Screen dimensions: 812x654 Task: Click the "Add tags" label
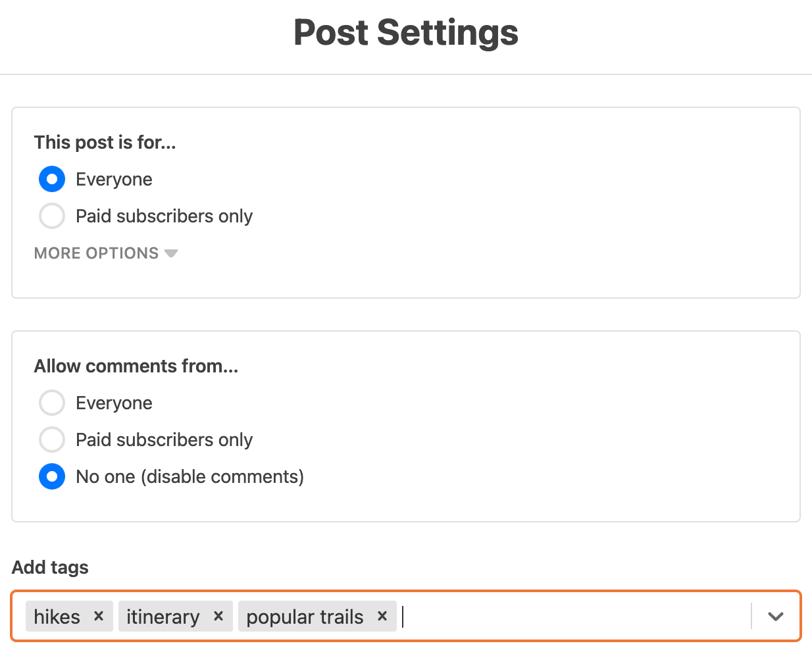click(x=49, y=567)
